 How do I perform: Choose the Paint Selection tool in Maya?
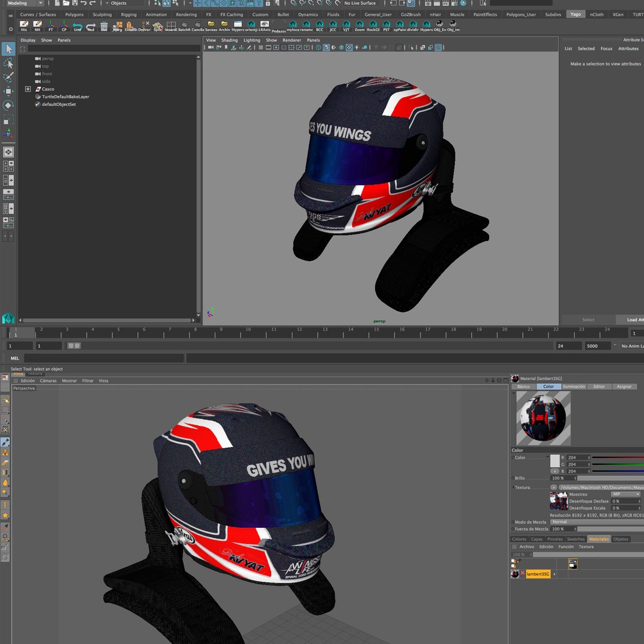[8, 77]
